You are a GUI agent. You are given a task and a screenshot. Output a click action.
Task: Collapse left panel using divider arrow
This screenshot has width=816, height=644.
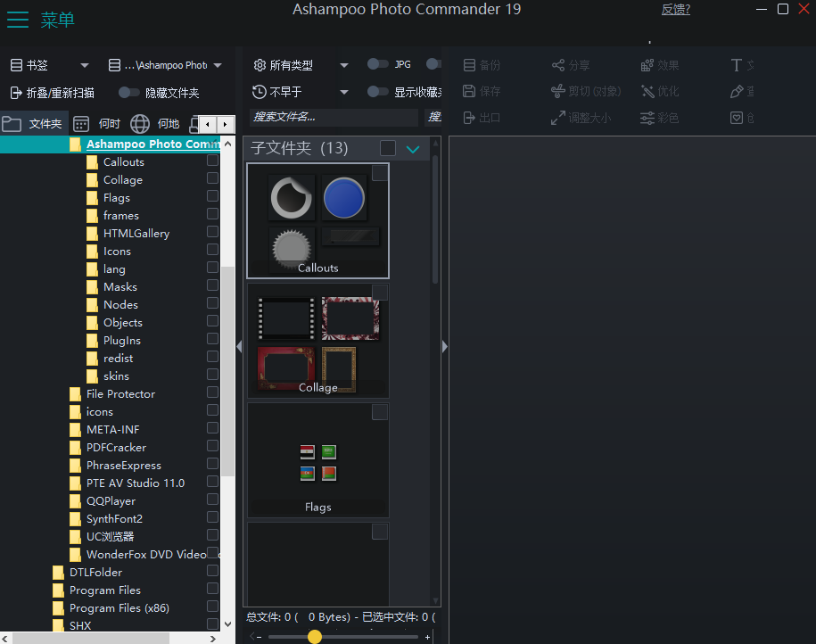(239, 346)
